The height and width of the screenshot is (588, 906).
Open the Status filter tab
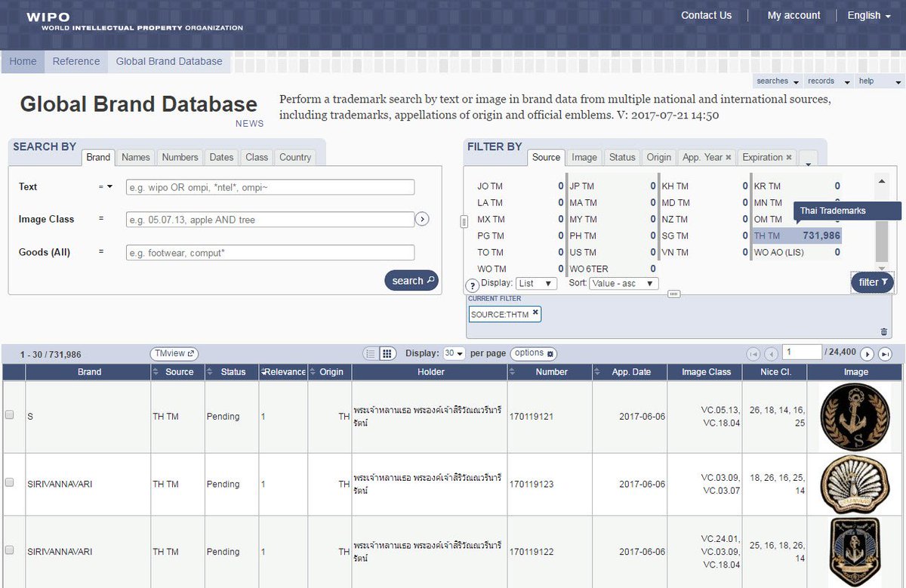point(622,157)
